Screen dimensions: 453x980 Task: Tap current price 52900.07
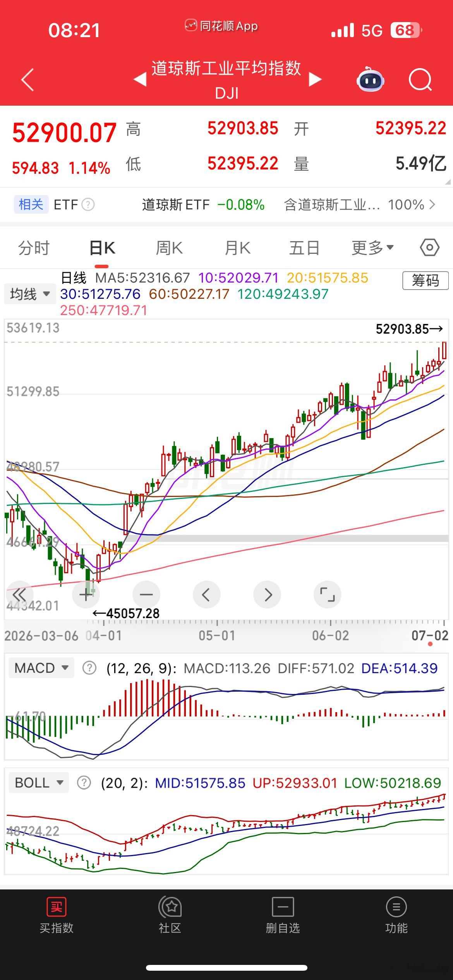[64, 132]
